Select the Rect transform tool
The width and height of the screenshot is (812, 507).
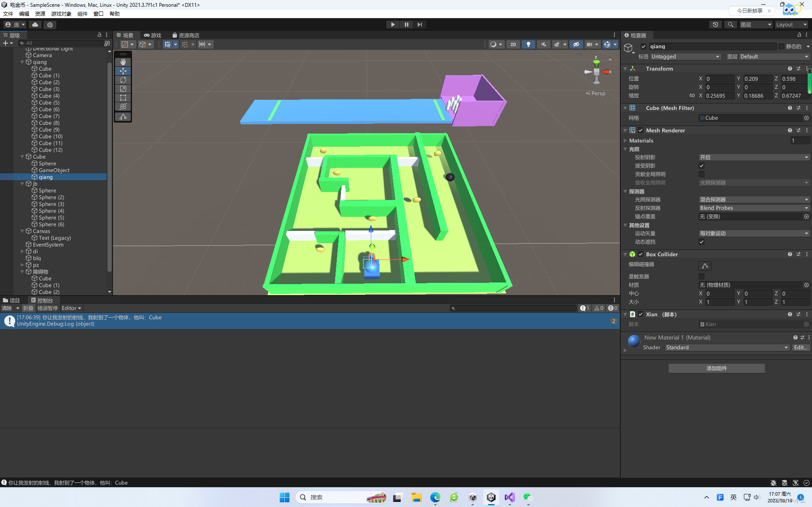pos(123,98)
